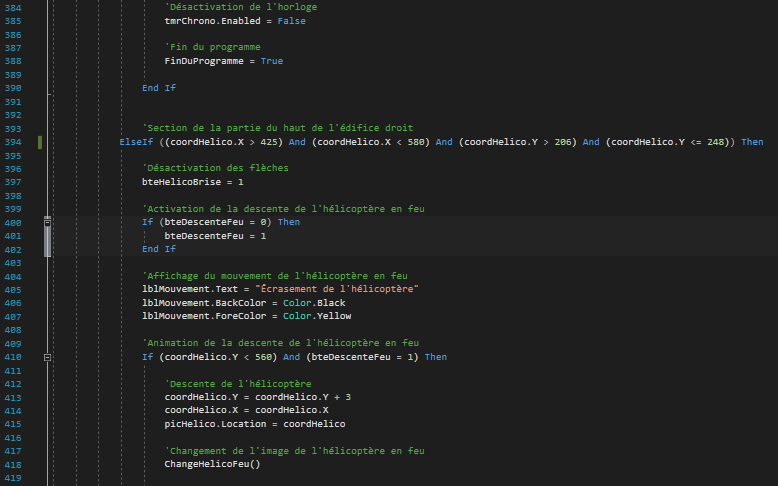
Task: Click the comment "'Désactivation des flèches"
Action: click(215, 168)
